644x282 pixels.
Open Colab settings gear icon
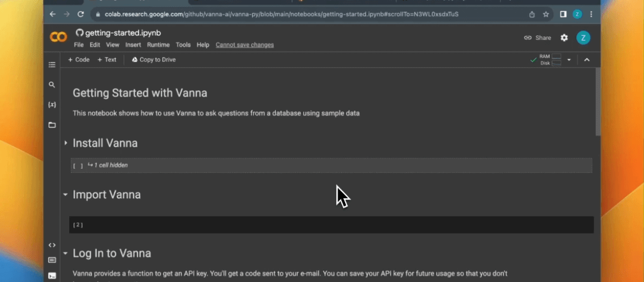click(x=564, y=38)
